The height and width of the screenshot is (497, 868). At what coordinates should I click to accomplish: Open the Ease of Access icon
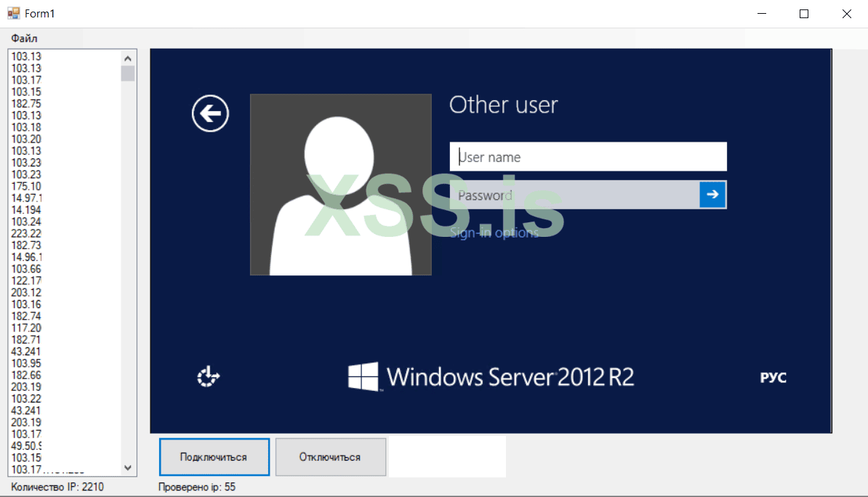(x=209, y=377)
